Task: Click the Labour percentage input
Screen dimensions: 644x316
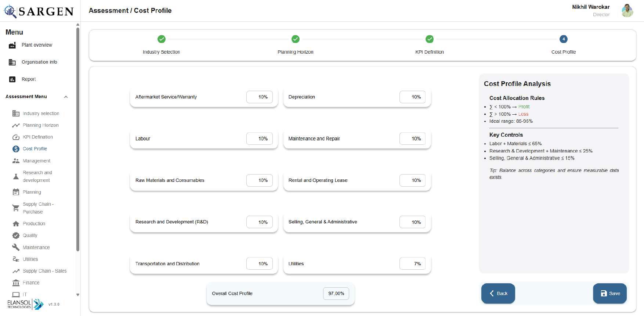Action: pos(259,139)
